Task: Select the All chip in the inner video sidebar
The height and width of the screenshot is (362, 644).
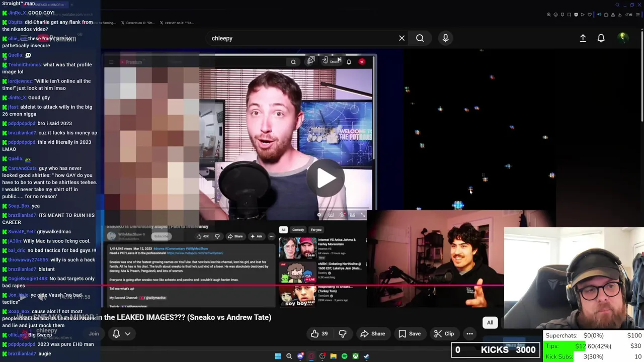Action: (283, 230)
